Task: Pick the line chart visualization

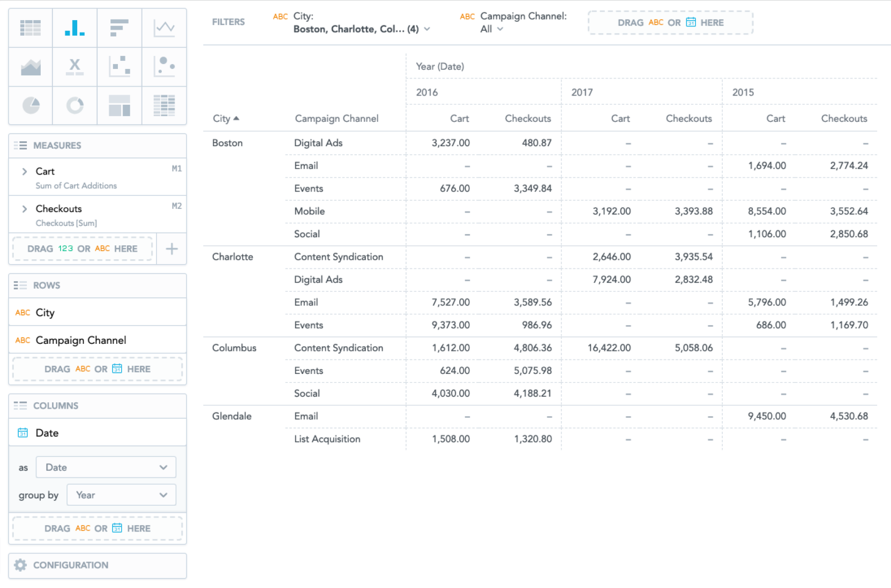Action: pyautogui.click(x=164, y=28)
